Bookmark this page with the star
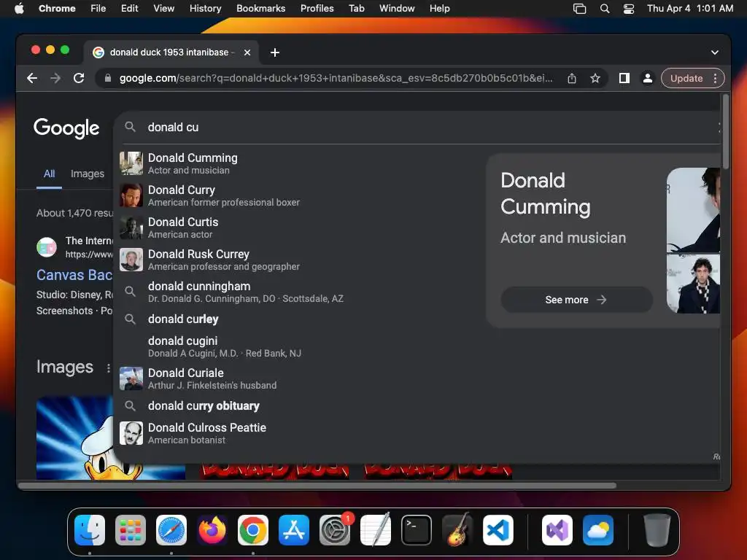The image size is (747, 560). tap(595, 78)
